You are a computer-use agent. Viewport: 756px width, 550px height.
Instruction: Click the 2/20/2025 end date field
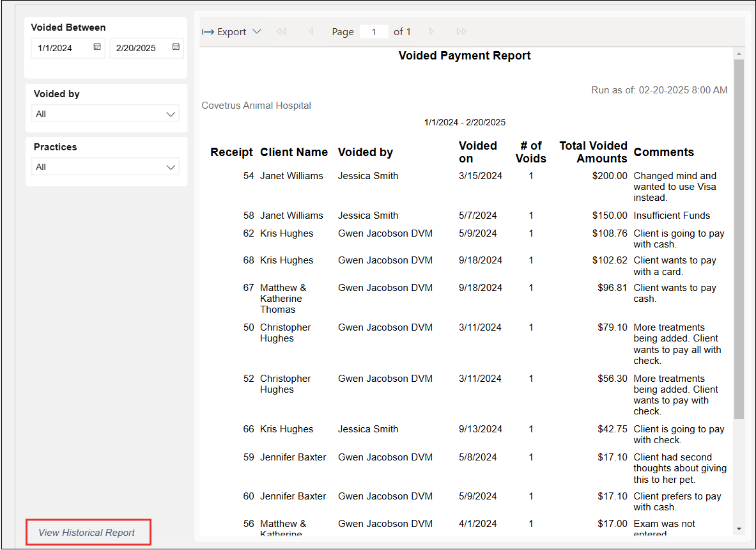point(146,48)
